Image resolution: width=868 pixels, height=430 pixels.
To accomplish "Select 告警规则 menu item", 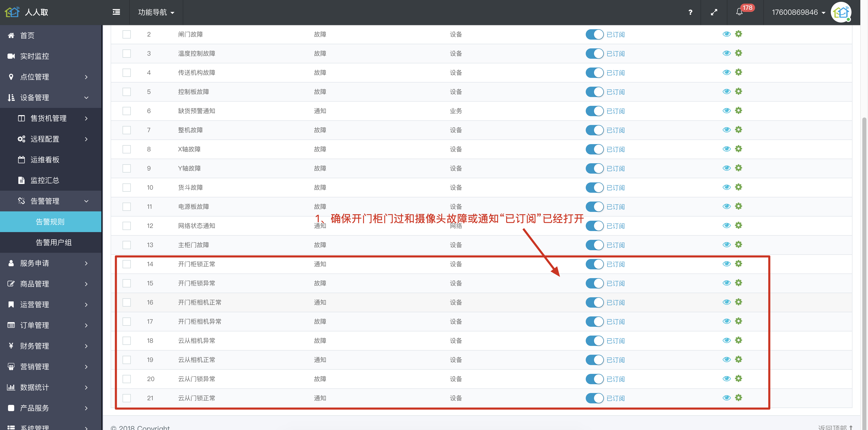I will tap(51, 221).
